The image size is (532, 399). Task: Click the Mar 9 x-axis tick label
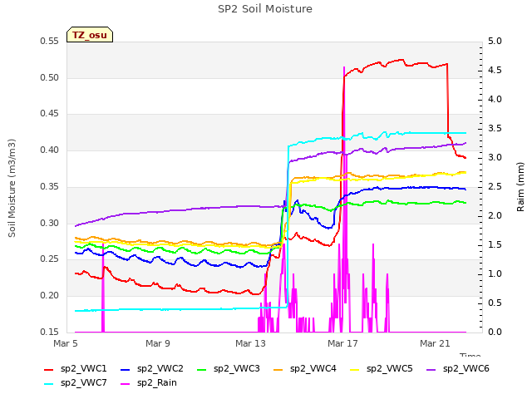158,343
